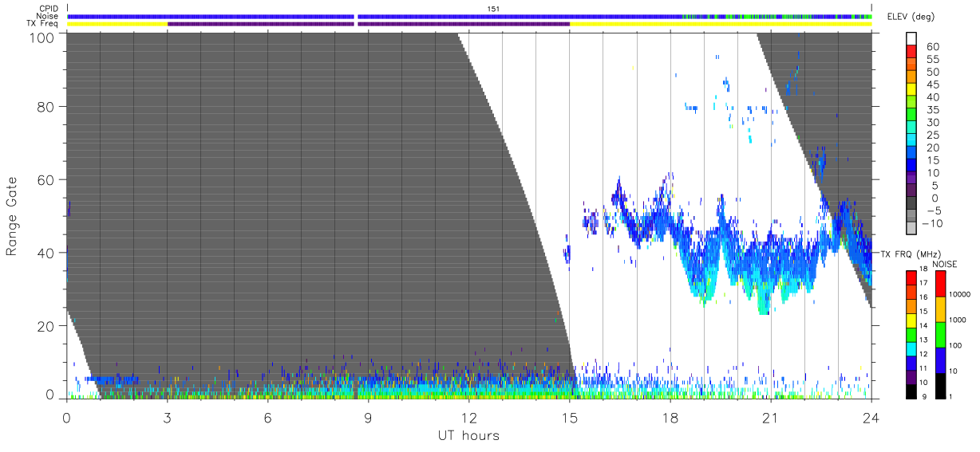Select the black bottom segment of the TX FRQ bar
Viewport: 980px width, 452px height.
tap(911, 390)
